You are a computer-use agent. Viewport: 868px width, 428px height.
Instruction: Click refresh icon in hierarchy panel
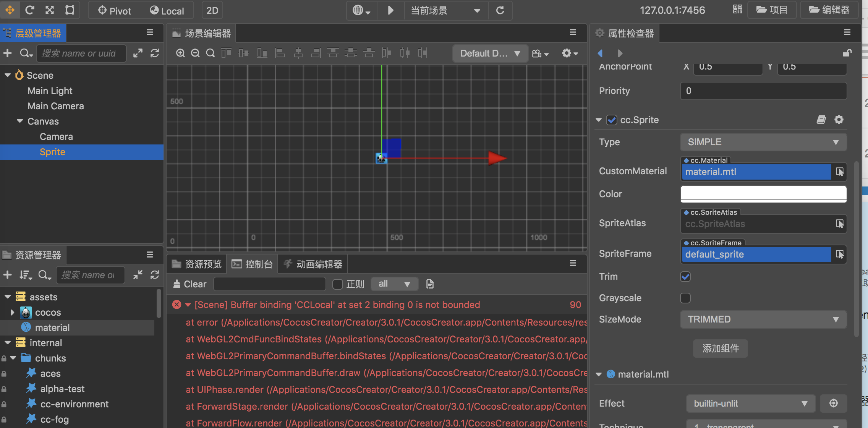point(155,53)
